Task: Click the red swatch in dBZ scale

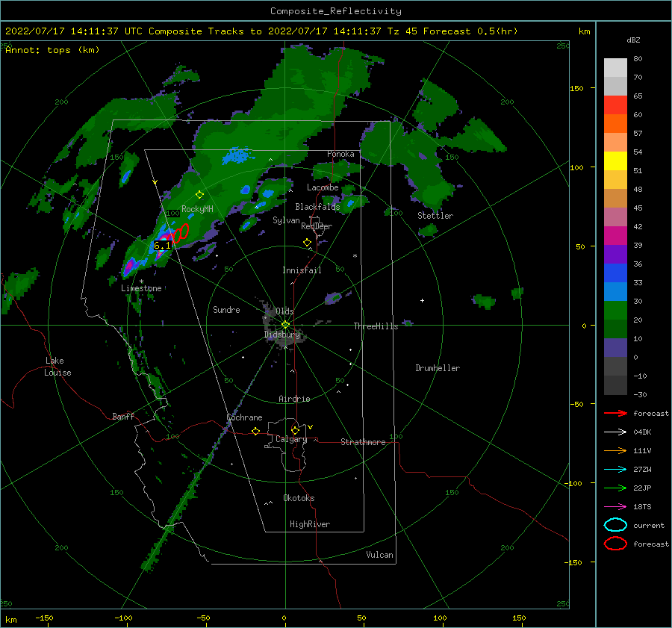Action: [x=615, y=105]
